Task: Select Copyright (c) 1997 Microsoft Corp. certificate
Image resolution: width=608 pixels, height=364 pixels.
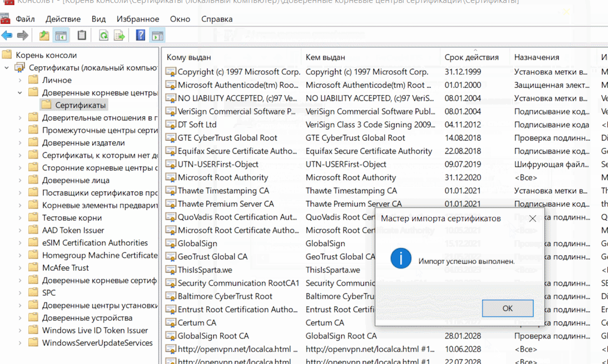Action: tap(239, 72)
